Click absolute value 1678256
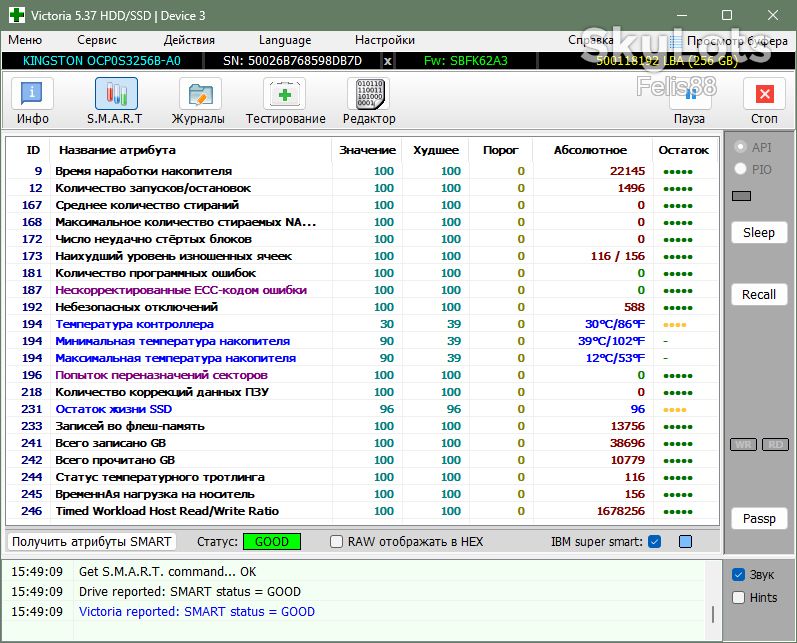 pos(621,511)
